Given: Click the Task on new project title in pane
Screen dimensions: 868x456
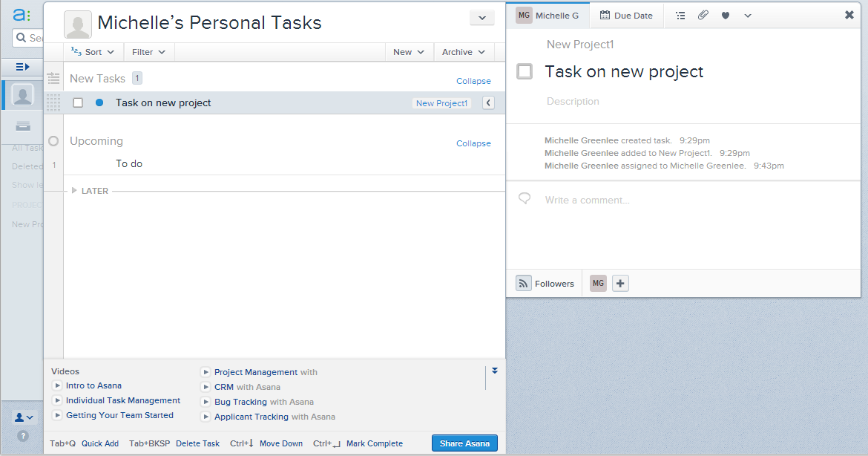Looking at the screenshot, I should click(x=624, y=71).
